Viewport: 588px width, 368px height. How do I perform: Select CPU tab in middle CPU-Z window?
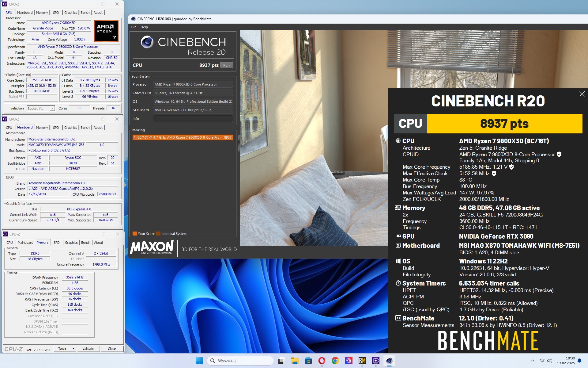pyautogui.click(x=9, y=128)
